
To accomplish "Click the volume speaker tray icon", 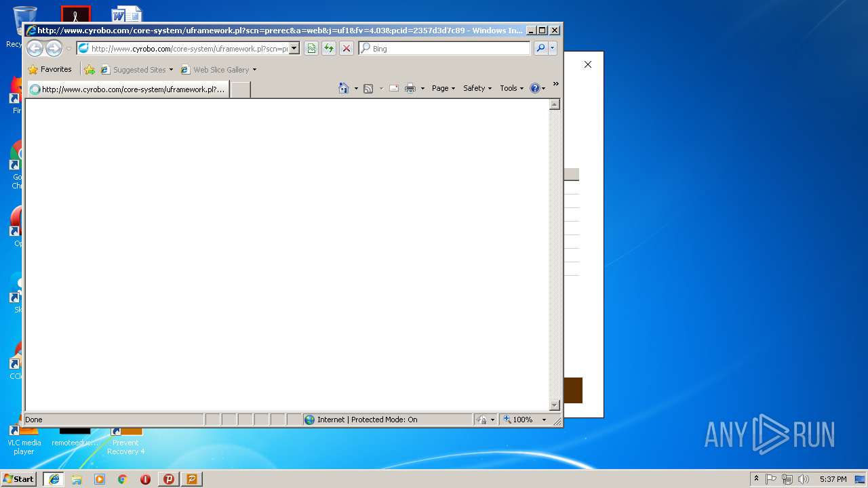I will coord(804,479).
